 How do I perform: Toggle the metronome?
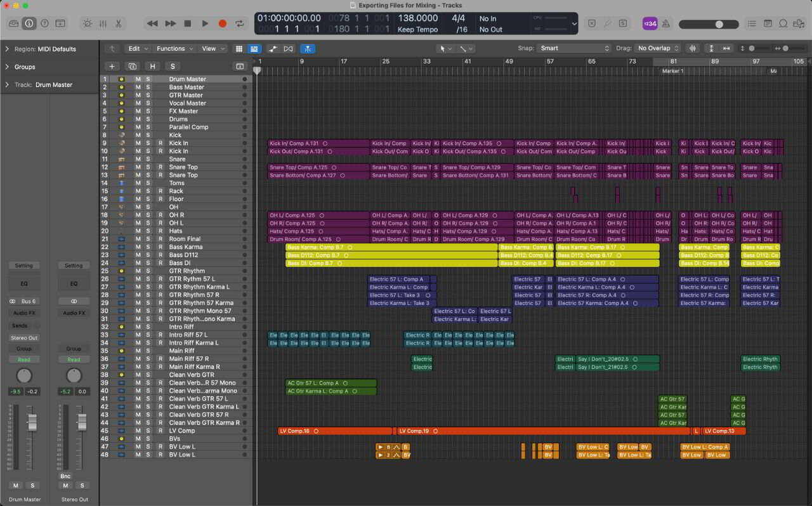click(x=665, y=23)
